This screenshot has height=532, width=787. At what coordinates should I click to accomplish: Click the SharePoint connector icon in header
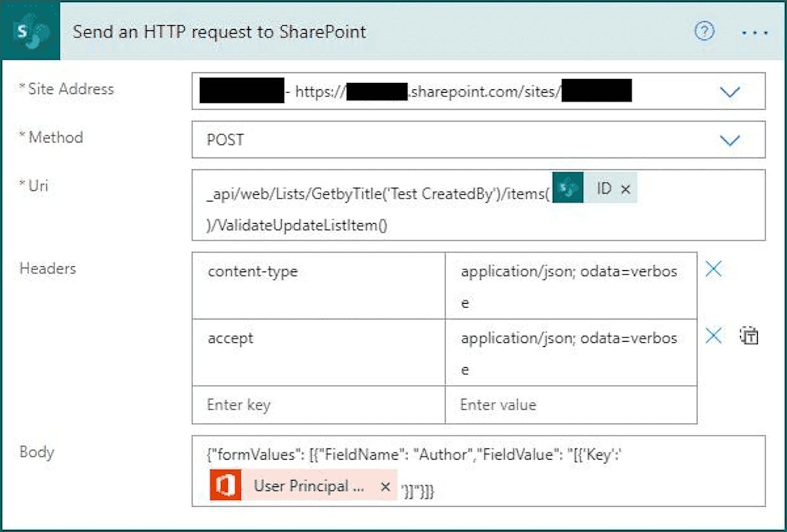pos(31,31)
